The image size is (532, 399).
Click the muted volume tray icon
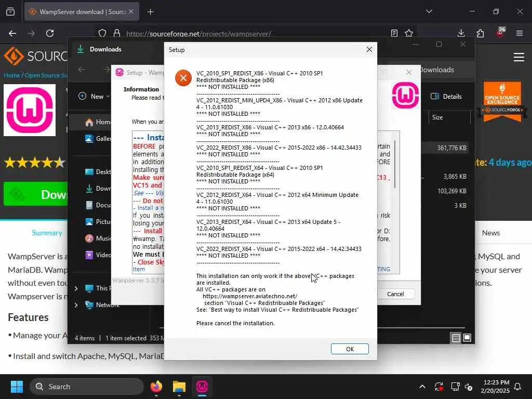[469, 387]
